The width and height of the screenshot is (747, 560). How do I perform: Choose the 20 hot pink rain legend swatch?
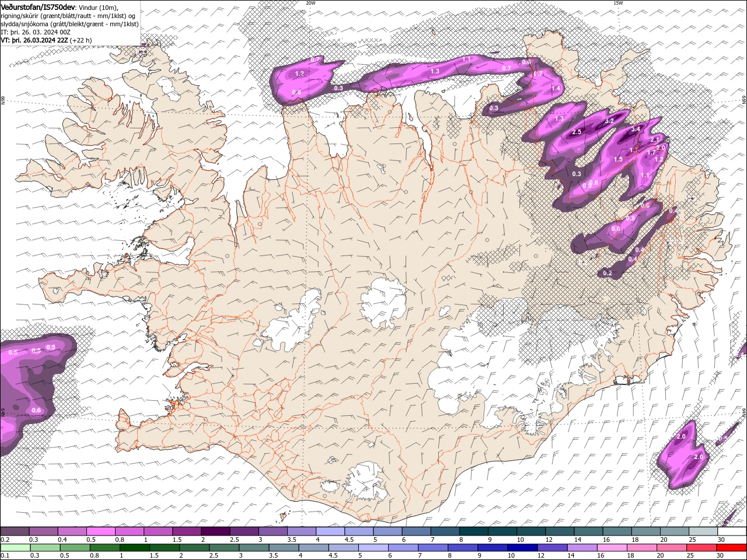(x=671, y=548)
